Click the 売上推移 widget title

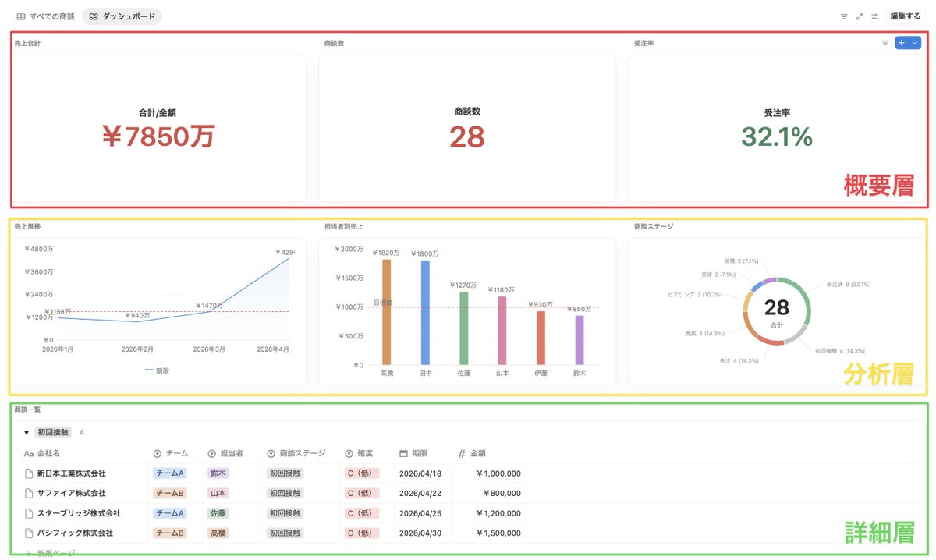point(27,226)
